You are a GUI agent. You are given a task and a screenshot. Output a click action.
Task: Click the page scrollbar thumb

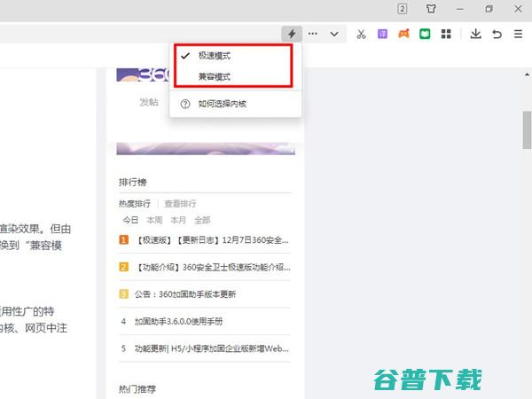[x=527, y=130]
